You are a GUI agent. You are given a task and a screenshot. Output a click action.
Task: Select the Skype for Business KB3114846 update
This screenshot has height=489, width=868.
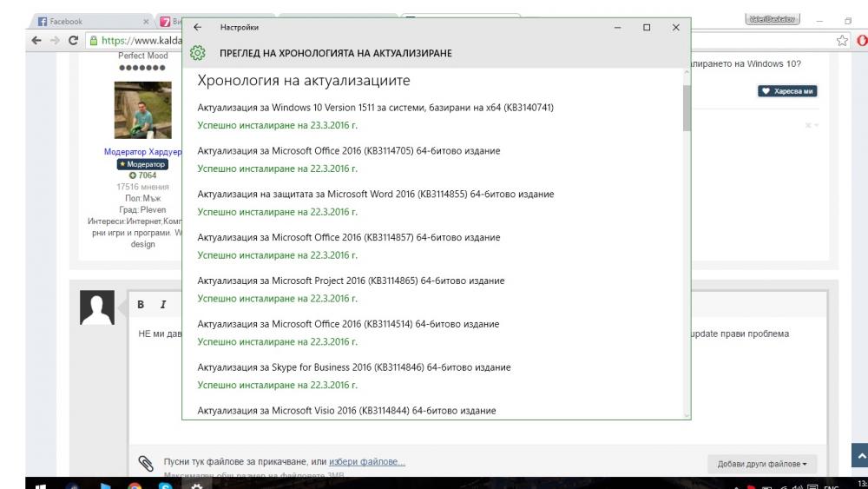(x=354, y=367)
